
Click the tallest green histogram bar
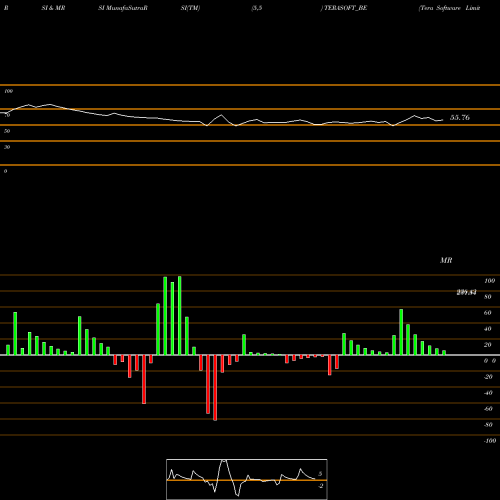[x=180, y=315]
